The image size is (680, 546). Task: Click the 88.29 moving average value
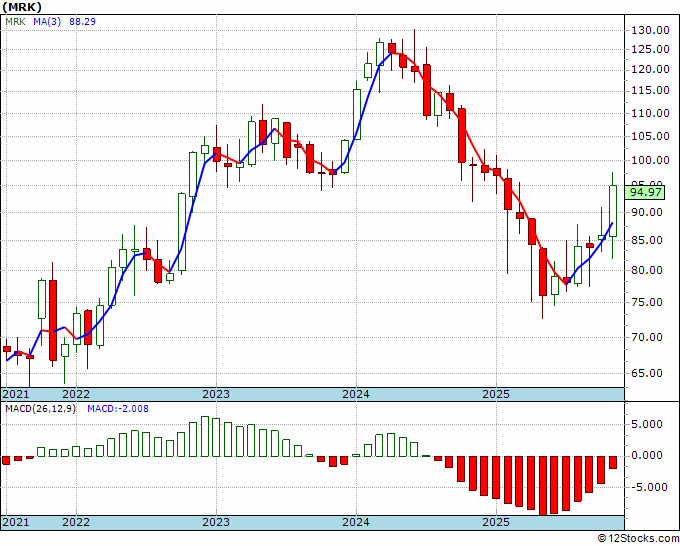(x=82, y=22)
